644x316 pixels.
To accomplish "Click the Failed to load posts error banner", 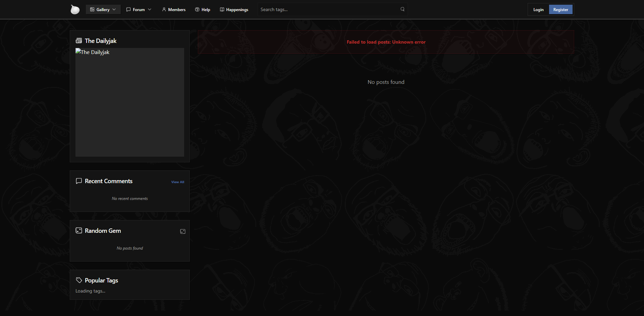I will click(x=386, y=42).
